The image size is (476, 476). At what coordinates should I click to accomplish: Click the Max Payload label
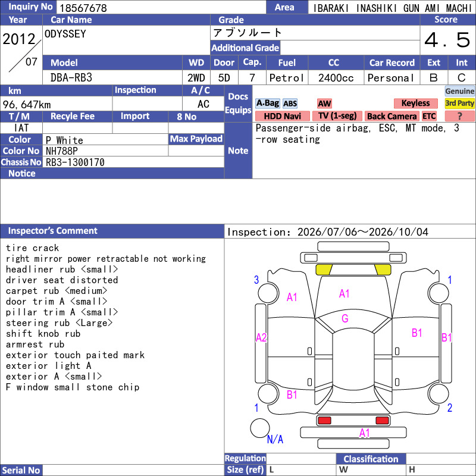click(x=196, y=139)
